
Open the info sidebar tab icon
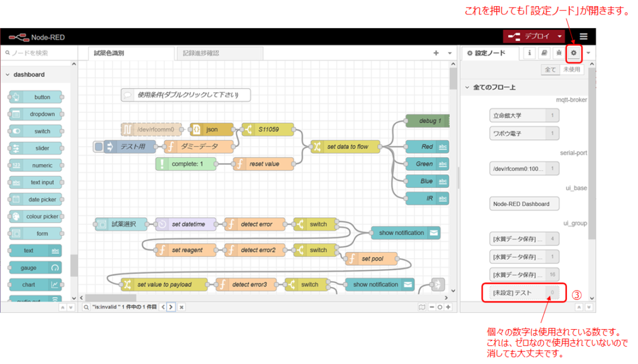pyautogui.click(x=530, y=54)
